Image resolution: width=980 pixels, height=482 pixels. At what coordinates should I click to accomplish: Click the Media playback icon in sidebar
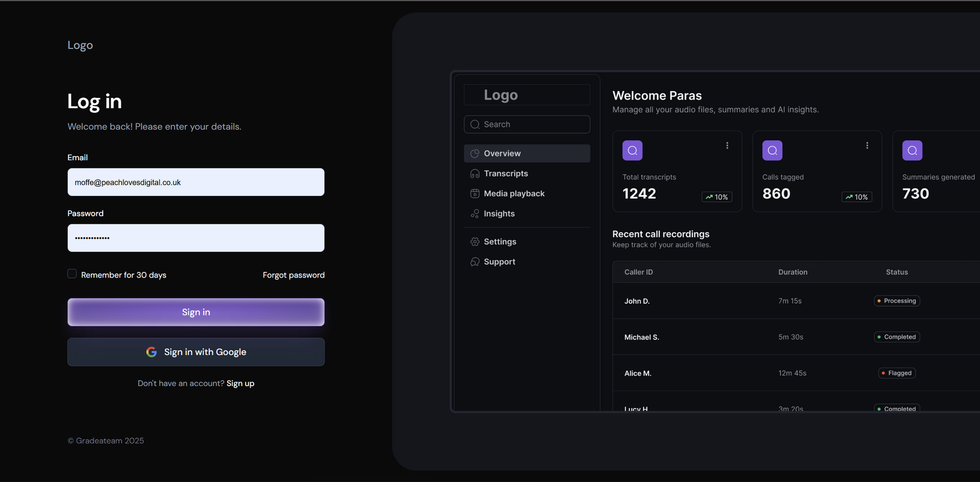tap(474, 193)
